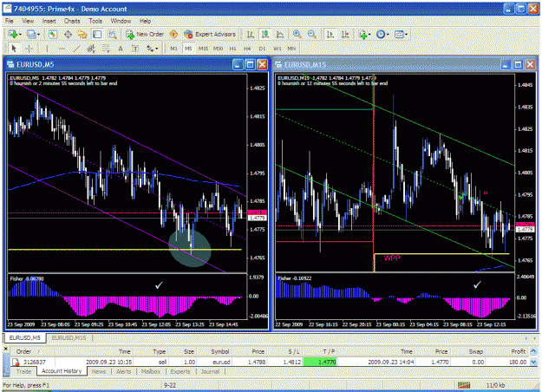Toggle the Navigator folder icon
Image resolution: width=542 pixels, height=392 pixels.
(82, 34)
